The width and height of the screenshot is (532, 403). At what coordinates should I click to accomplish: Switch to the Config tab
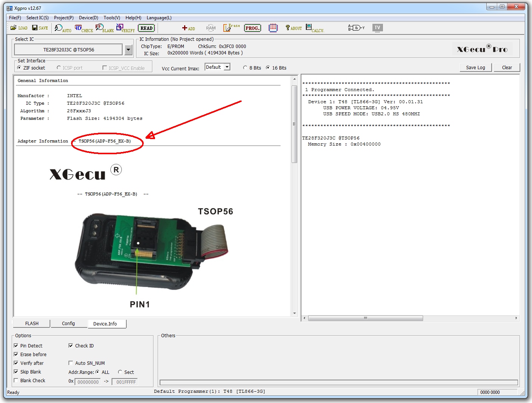point(68,324)
